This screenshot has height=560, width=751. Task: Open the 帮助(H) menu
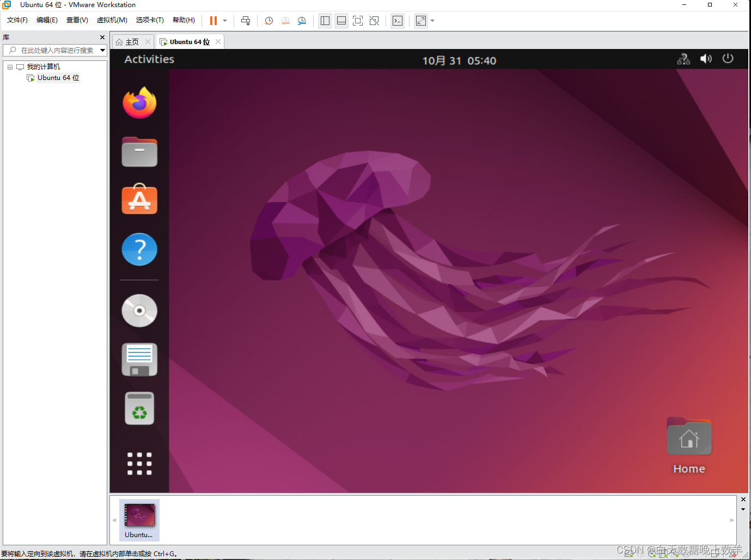pyautogui.click(x=184, y=20)
